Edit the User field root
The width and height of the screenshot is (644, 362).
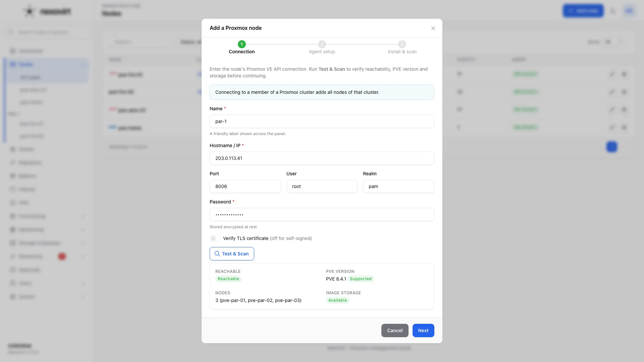[322, 186]
